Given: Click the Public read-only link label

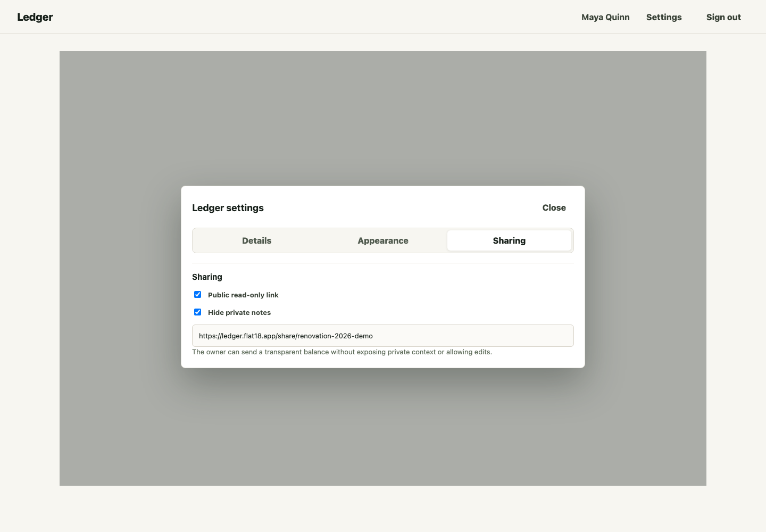Looking at the screenshot, I should (x=243, y=295).
